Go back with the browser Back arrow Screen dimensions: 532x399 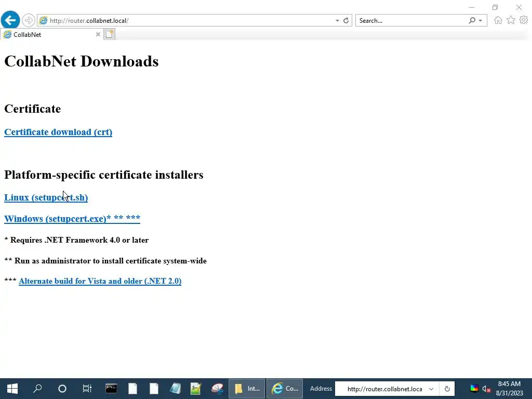(10, 20)
